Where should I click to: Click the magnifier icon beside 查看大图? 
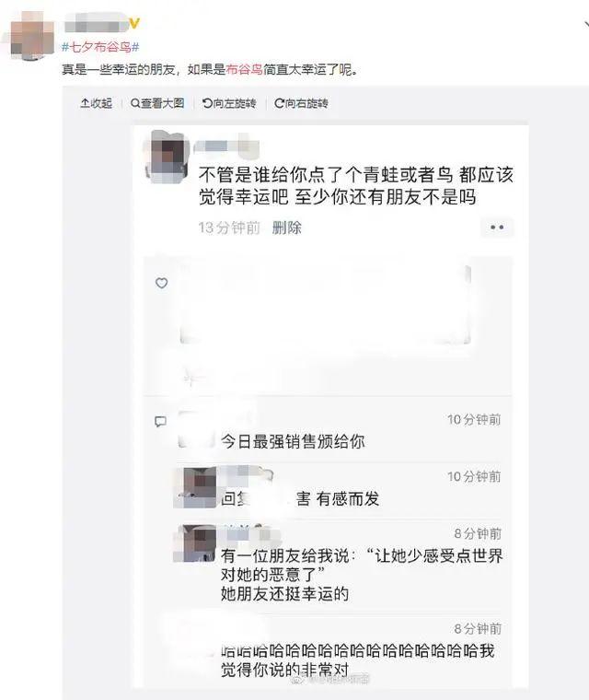[135, 103]
